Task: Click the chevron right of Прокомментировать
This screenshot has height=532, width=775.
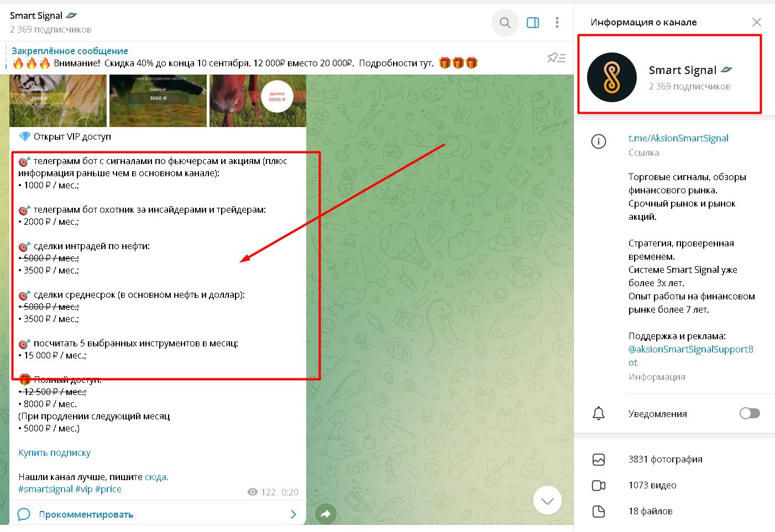Action: tap(294, 514)
